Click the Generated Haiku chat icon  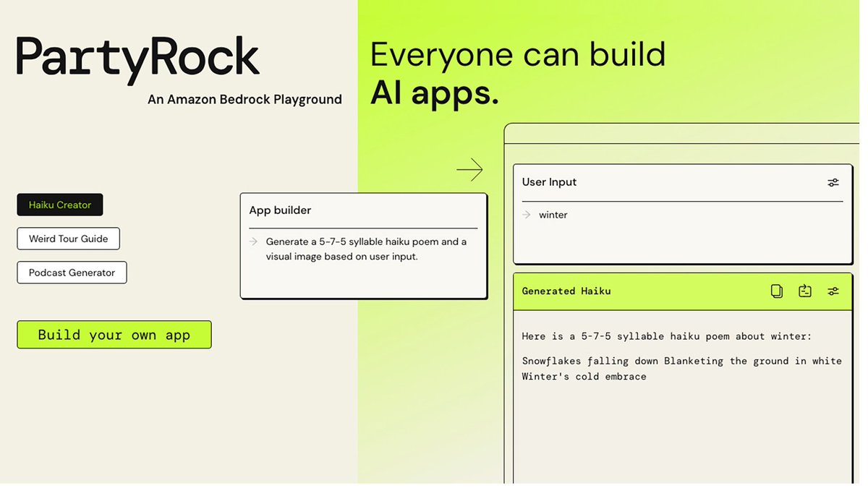click(x=805, y=291)
